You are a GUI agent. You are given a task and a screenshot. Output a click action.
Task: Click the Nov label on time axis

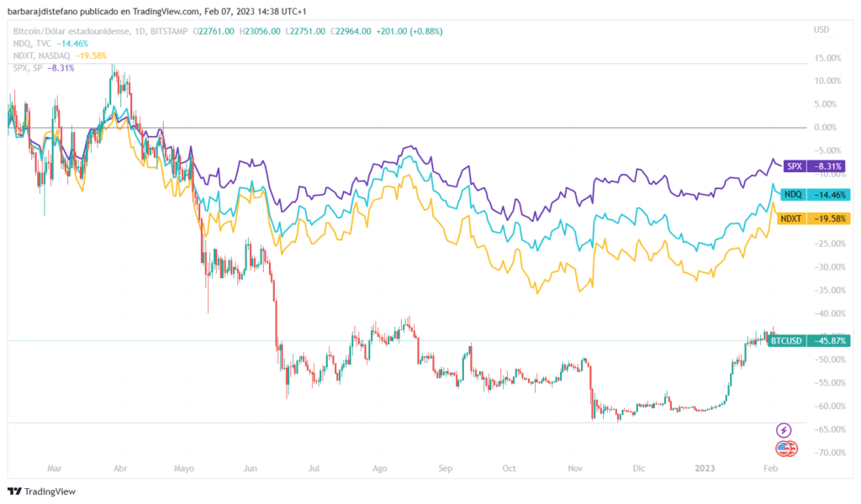[575, 471]
